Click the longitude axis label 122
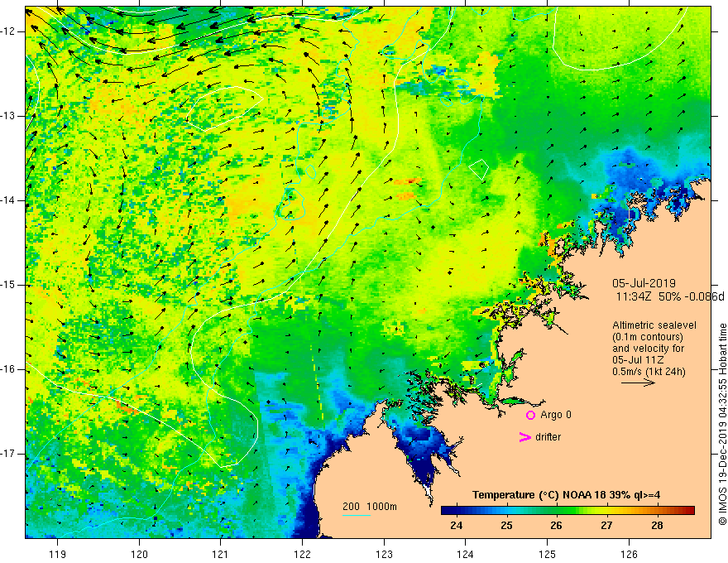Viewport: 728px width, 563px height. (302, 554)
